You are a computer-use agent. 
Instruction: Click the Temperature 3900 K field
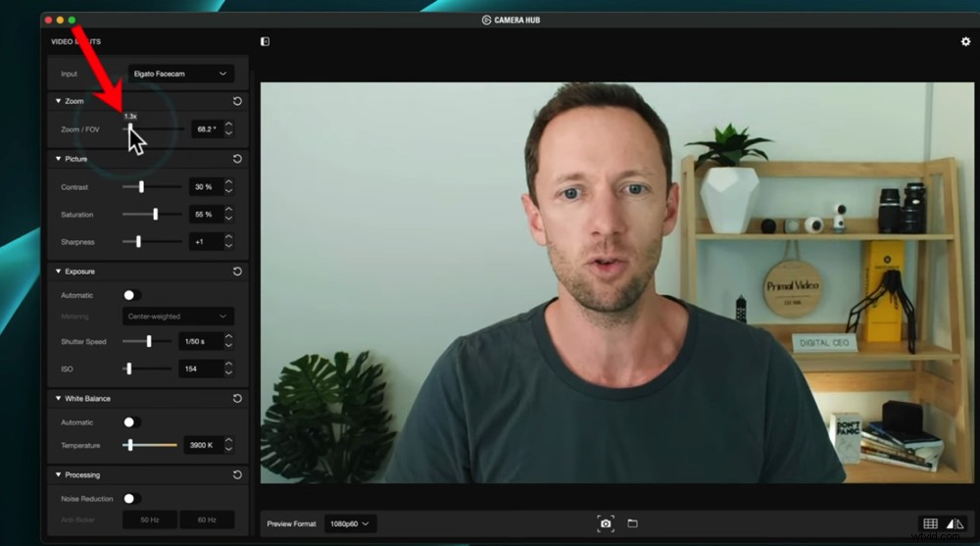[x=203, y=445]
